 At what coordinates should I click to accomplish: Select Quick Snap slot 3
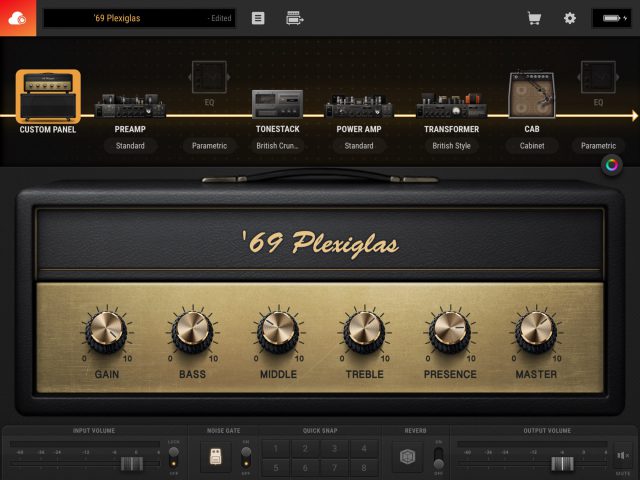[x=334, y=449]
